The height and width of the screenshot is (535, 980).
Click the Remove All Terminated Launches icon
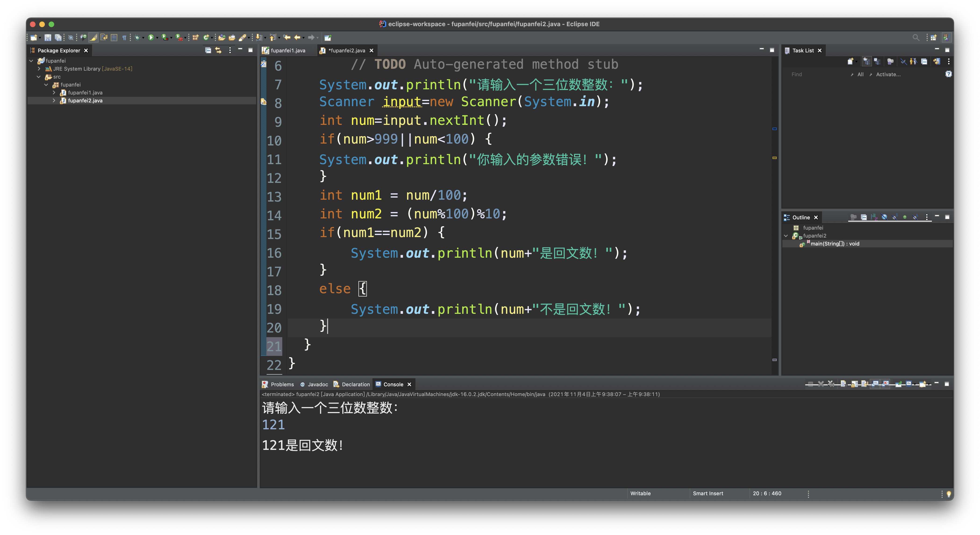(831, 384)
